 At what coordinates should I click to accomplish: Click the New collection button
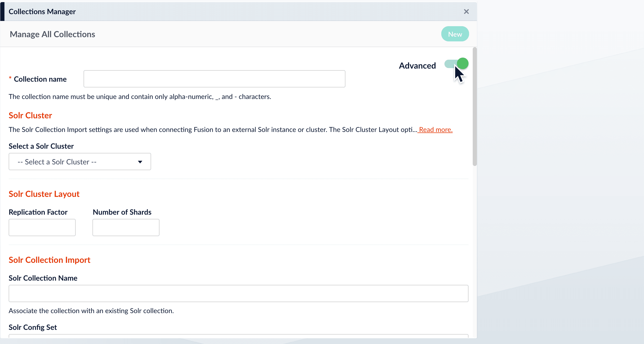pos(455,34)
